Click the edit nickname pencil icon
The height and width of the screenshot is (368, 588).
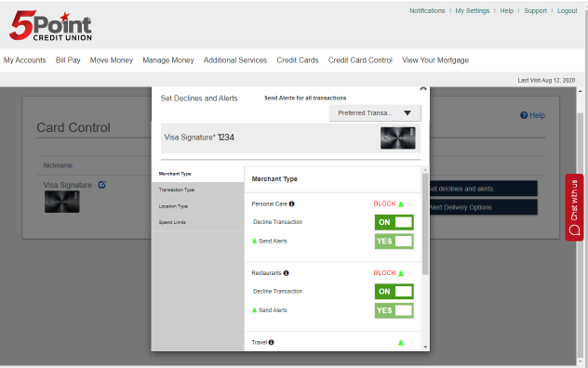(102, 184)
